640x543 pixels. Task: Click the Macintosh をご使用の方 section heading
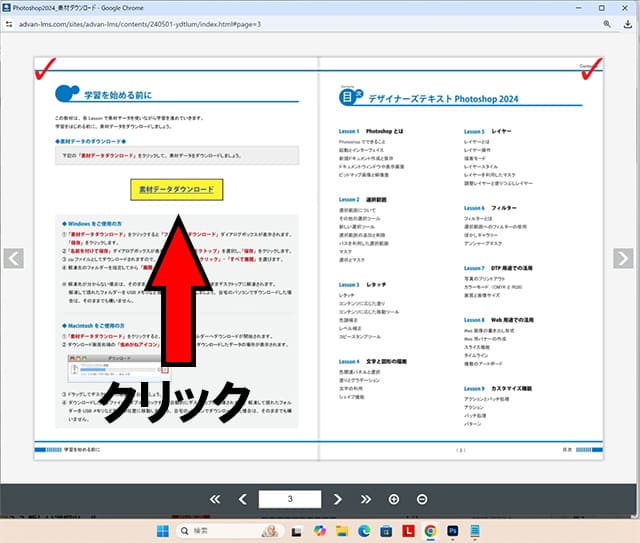click(x=93, y=325)
